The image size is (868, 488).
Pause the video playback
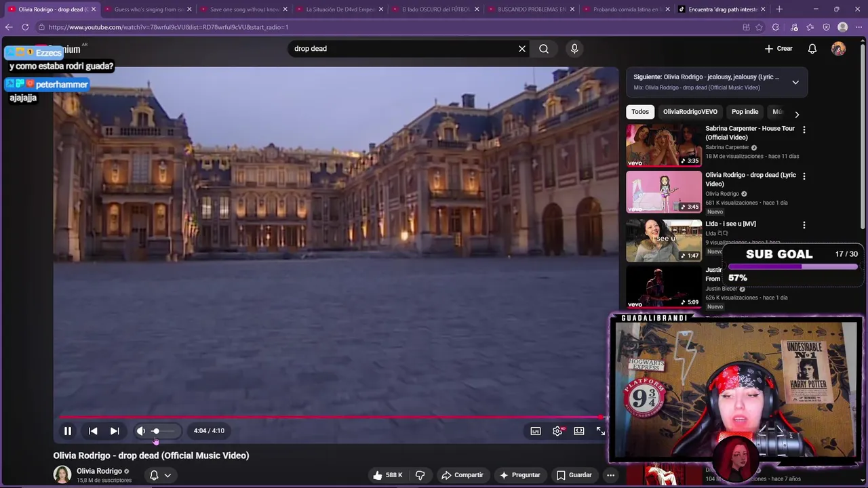[x=68, y=431]
